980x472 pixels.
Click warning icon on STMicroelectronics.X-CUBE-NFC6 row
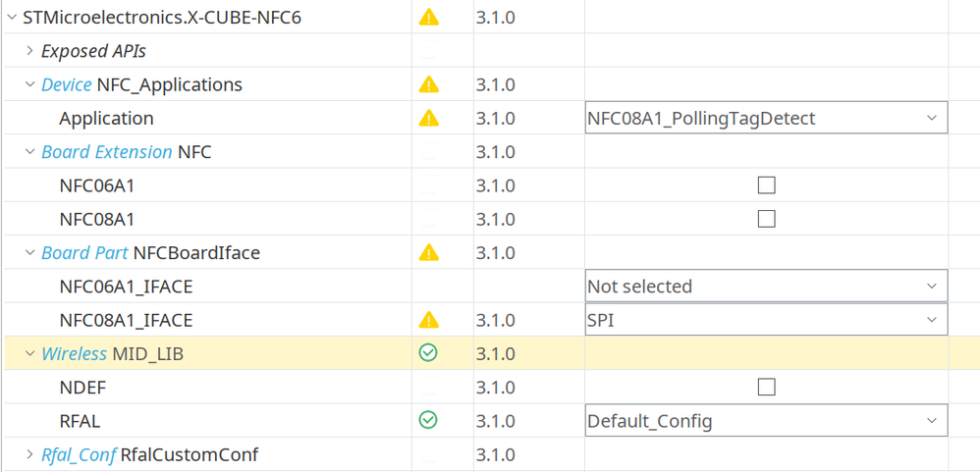pos(428,17)
